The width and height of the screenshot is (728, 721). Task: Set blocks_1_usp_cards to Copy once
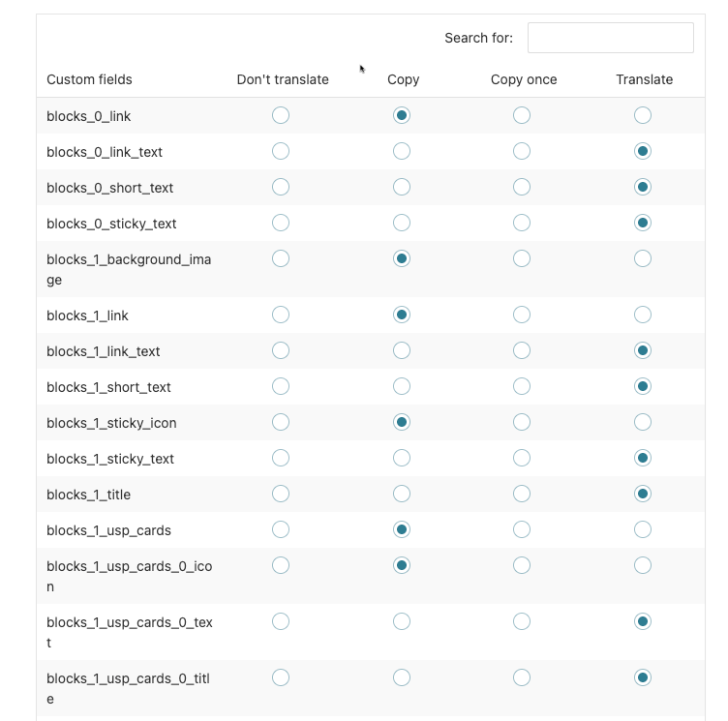(x=522, y=529)
